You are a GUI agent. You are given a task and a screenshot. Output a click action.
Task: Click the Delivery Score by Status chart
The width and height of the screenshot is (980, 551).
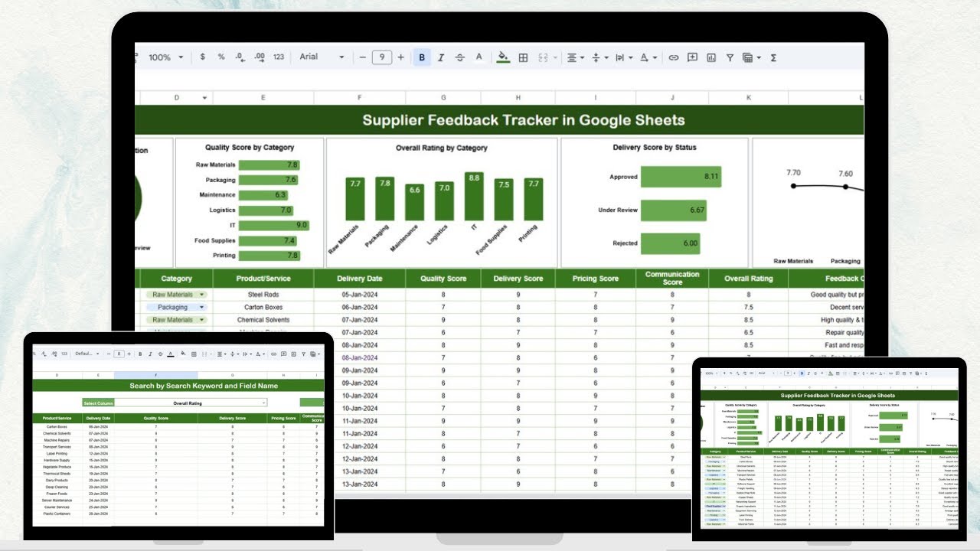[x=655, y=202]
